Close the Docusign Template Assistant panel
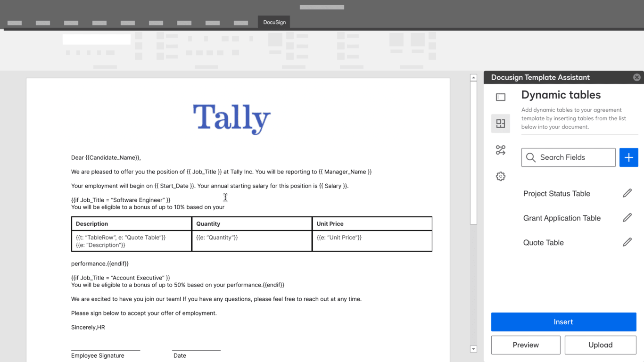 pyautogui.click(x=636, y=77)
